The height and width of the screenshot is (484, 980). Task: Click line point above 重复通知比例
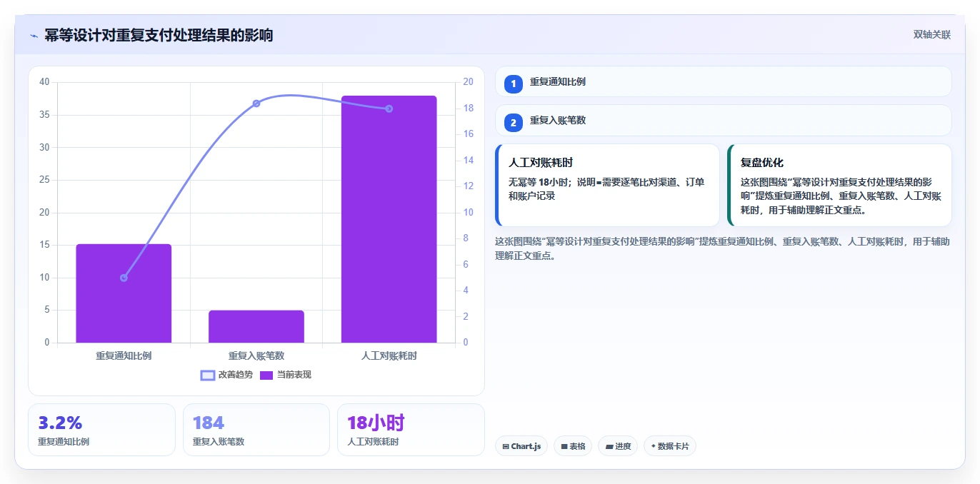tap(124, 278)
